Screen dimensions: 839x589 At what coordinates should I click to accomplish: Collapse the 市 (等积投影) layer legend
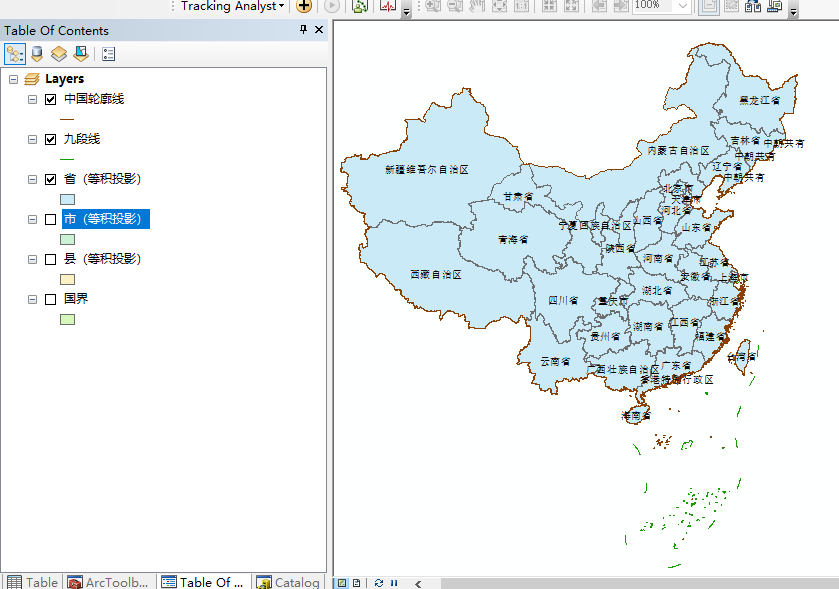[x=33, y=219]
